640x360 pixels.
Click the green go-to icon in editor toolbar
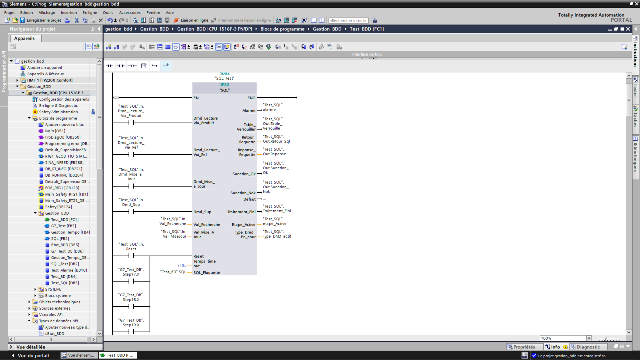(269, 47)
